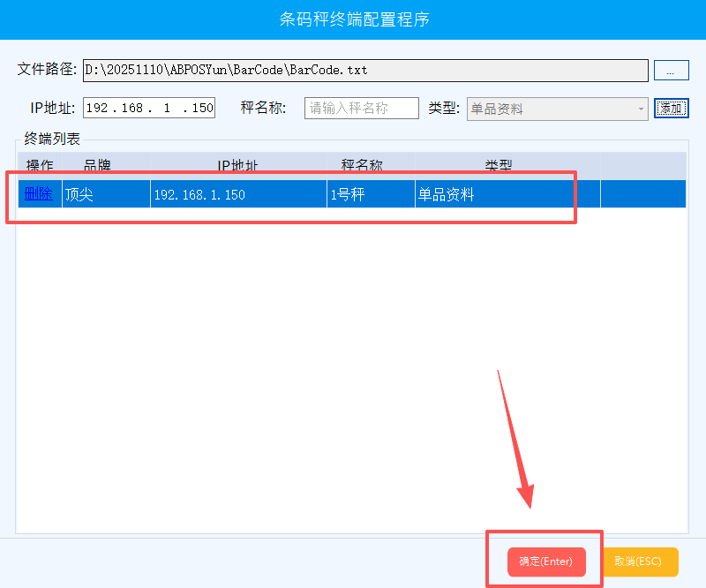Select the 192.168.1.150 cell in the terminal list
Screen dimensions: 706x588
pos(238,194)
